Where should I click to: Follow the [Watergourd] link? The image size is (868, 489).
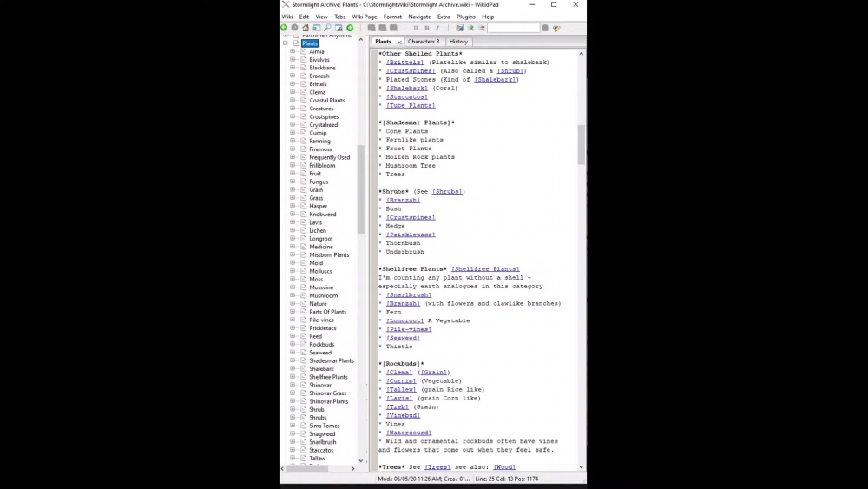(x=409, y=433)
